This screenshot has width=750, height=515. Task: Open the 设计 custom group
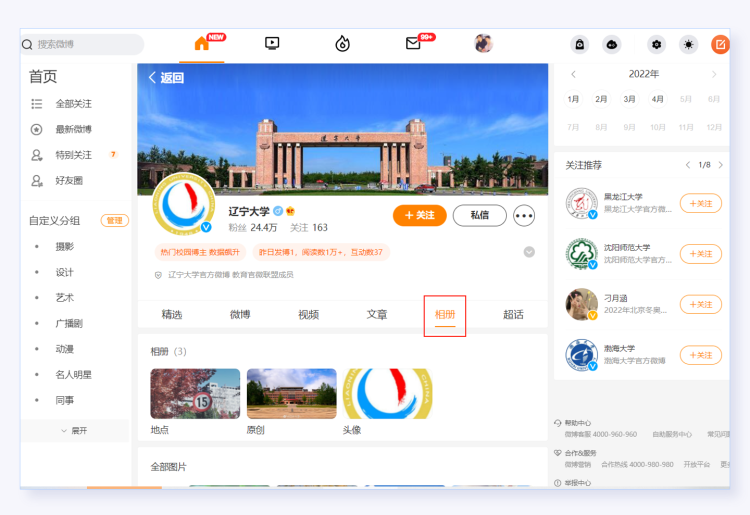[65, 272]
